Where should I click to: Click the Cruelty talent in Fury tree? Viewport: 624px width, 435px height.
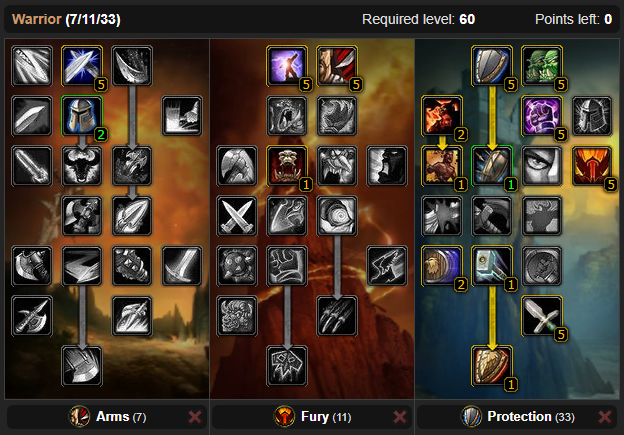337,65
